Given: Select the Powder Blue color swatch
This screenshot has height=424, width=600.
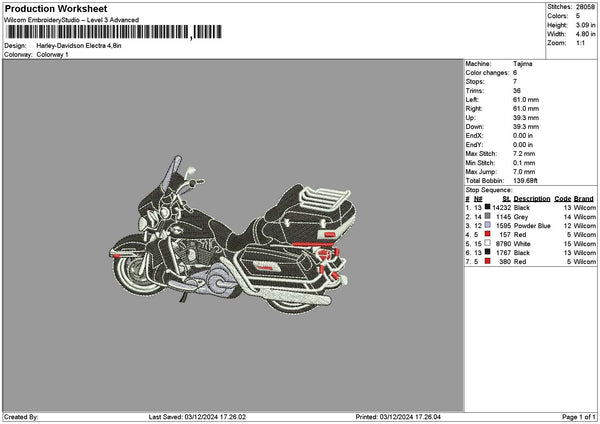Looking at the screenshot, I should pos(488,225).
